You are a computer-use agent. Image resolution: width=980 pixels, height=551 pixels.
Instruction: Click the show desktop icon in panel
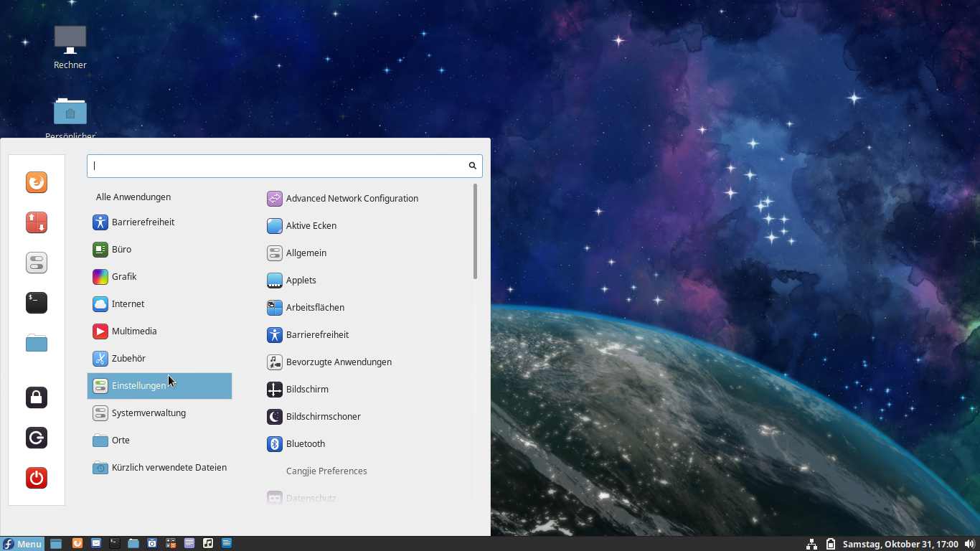[x=55, y=544]
